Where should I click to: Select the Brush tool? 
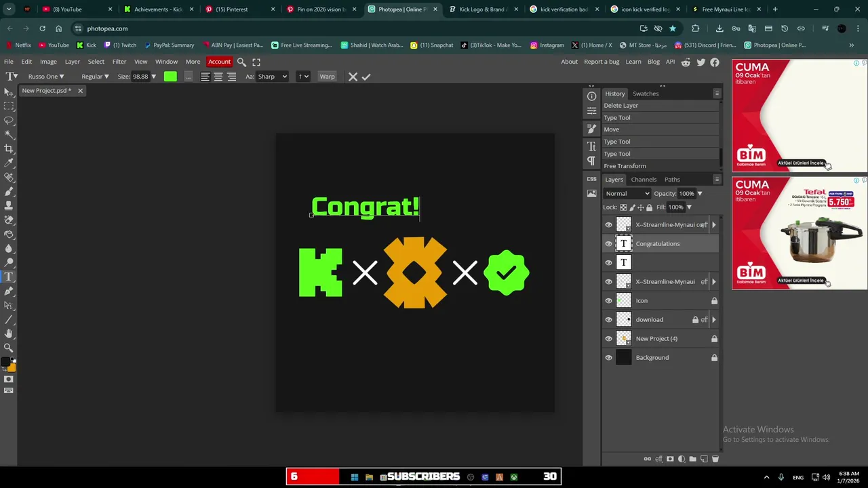click(9, 191)
